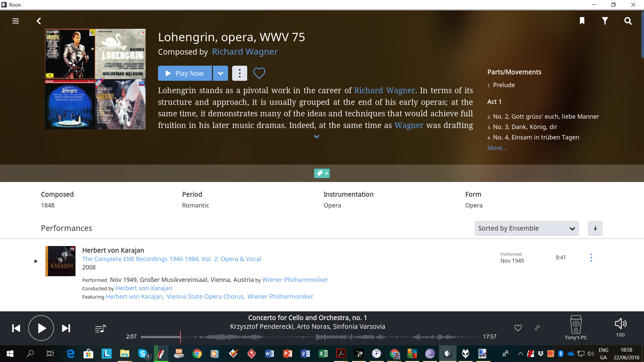This screenshot has height=362, width=644.
Task: Open the Complete EMI Recordings album link
Action: point(171,259)
